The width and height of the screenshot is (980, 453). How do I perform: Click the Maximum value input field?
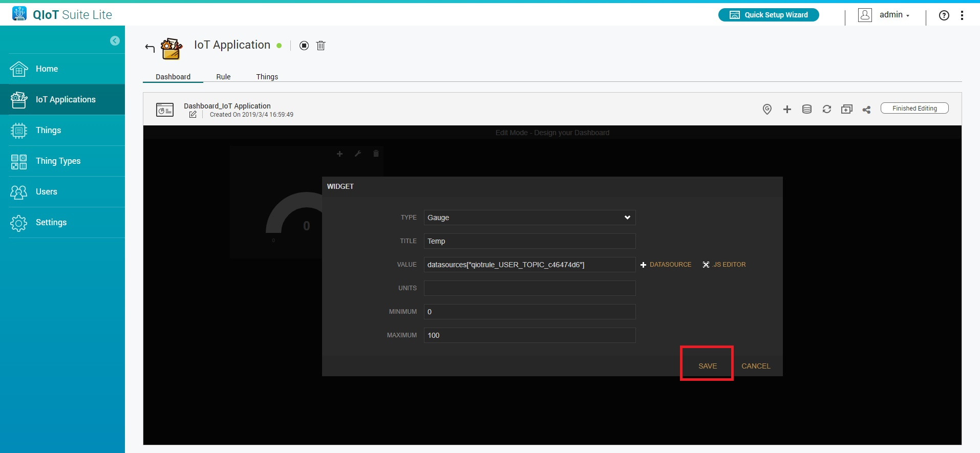pyautogui.click(x=529, y=335)
